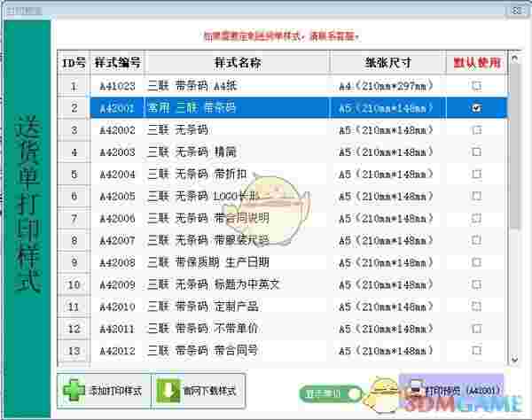Click paper size A4 (210mm*297mm)
The height and width of the screenshot is (420, 532).
click(x=386, y=86)
